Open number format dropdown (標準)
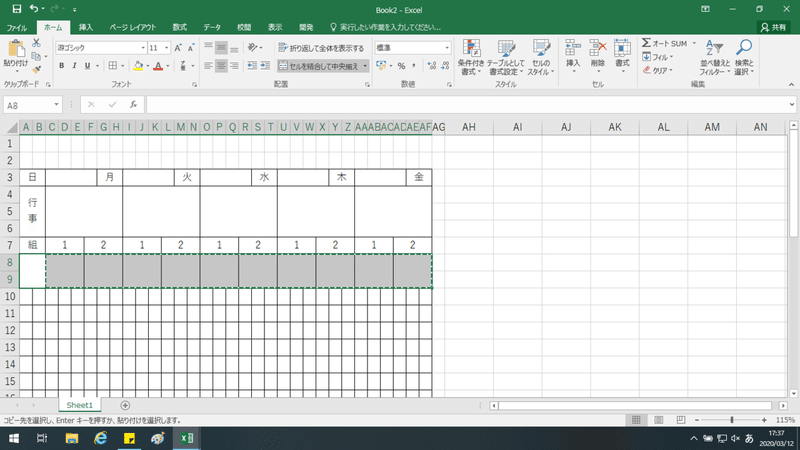The width and height of the screenshot is (800, 450). click(x=447, y=47)
